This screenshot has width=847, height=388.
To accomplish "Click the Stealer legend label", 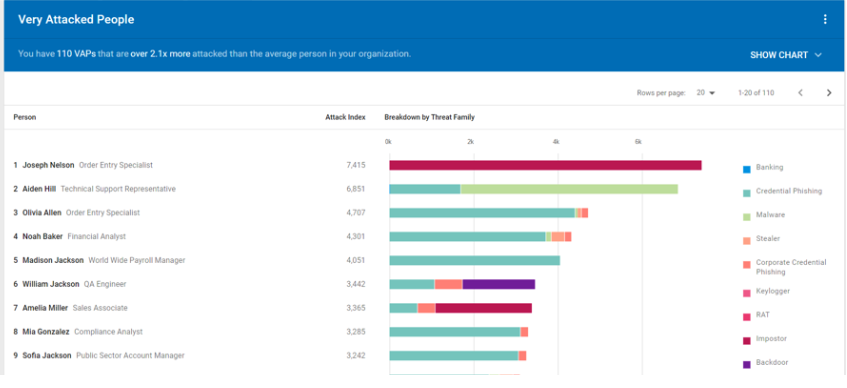I will [768, 239].
